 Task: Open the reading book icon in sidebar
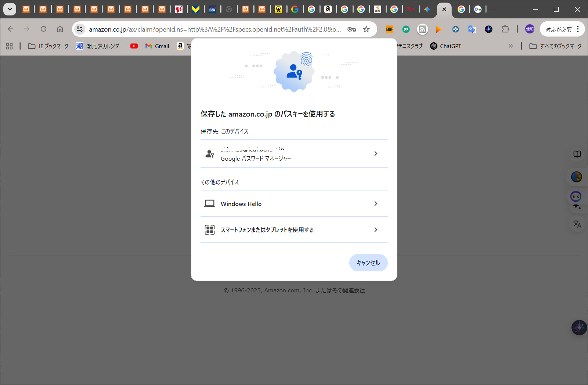pos(577,154)
